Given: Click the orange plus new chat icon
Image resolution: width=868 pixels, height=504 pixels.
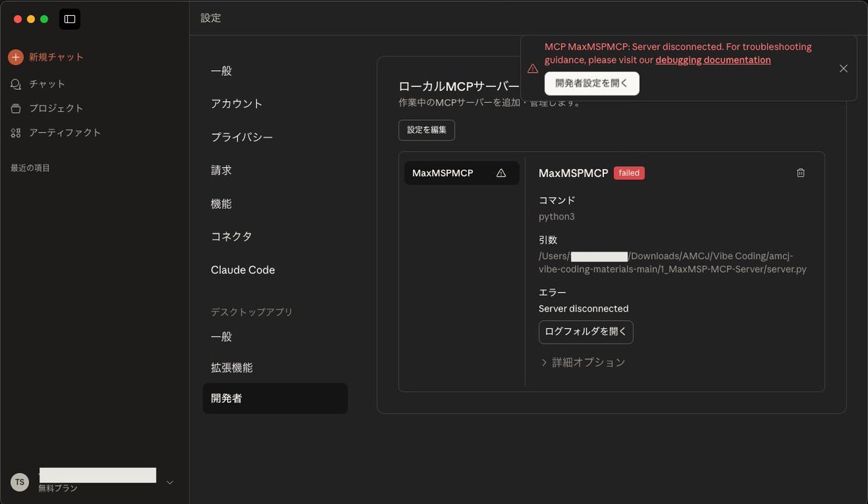Looking at the screenshot, I should 16,57.
